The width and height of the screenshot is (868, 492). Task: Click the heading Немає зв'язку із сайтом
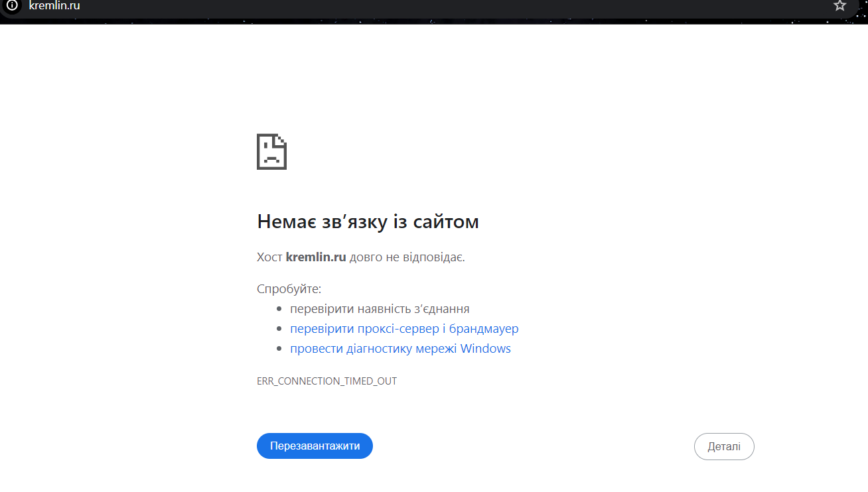[x=368, y=221]
